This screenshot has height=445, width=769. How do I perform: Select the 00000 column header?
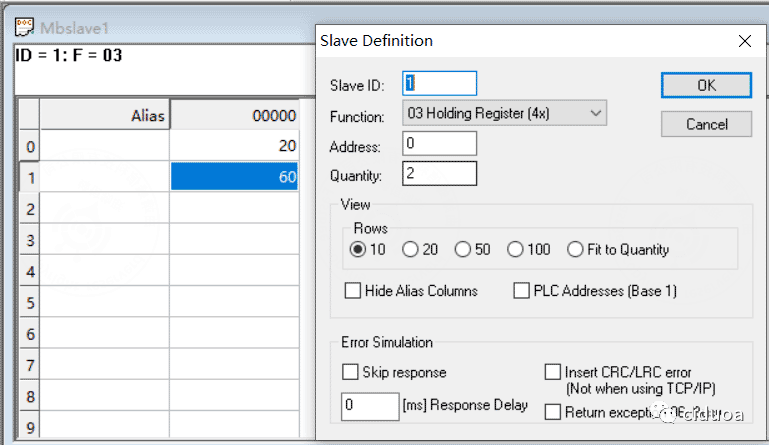(234, 115)
